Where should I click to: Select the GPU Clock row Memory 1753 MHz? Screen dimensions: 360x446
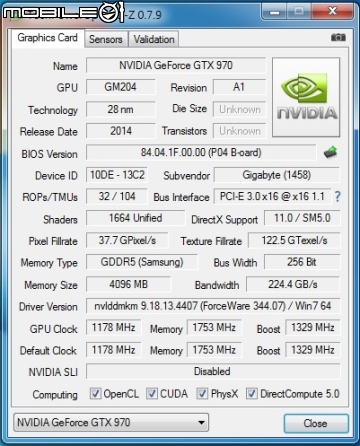[x=214, y=327]
